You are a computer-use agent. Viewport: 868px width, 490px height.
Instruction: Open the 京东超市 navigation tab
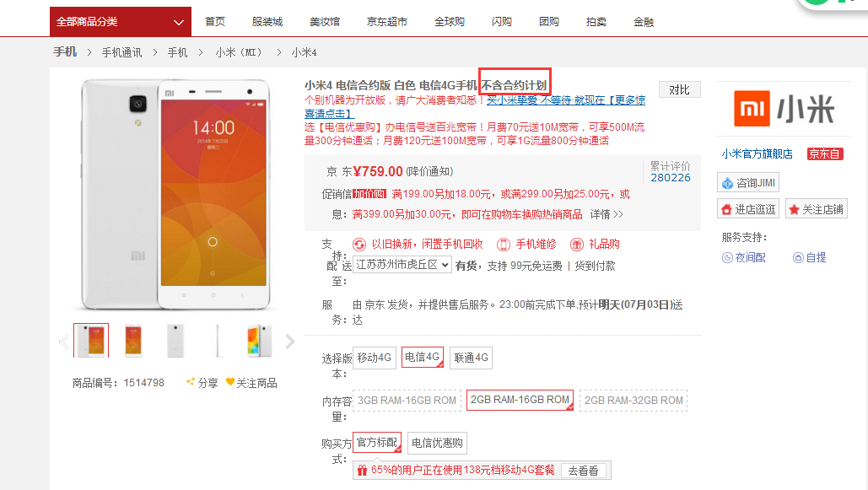[x=386, y=21]
